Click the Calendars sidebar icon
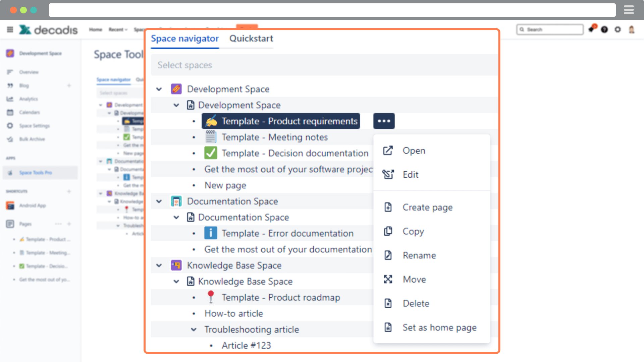Screen dimensions: 644x362 [10, 112]
